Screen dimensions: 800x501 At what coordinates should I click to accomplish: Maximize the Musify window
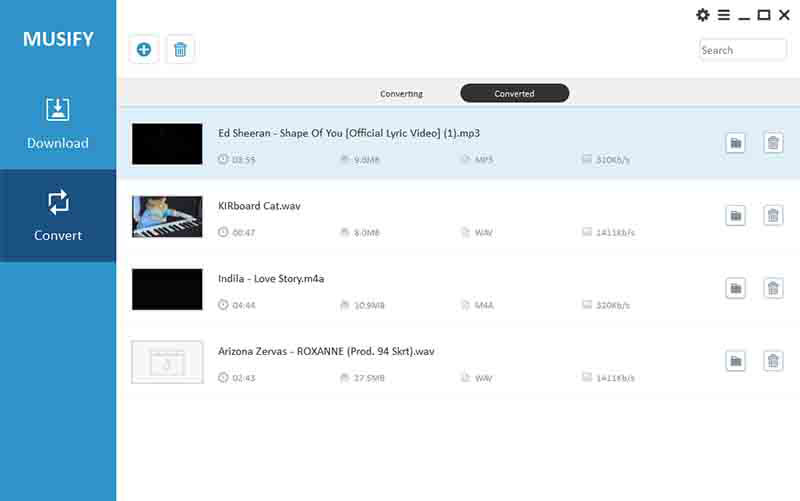[x=764, y=15]
